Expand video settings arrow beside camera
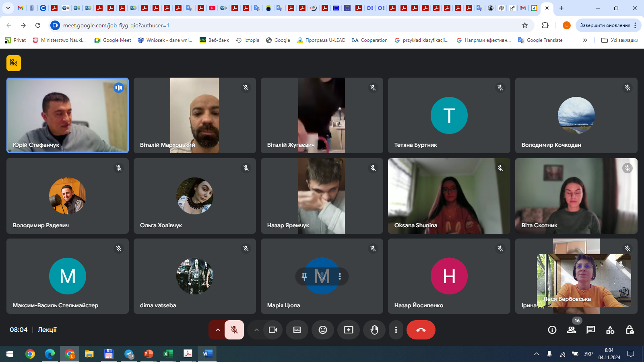This screenshot has width=644, height=362. coord(256,330)
